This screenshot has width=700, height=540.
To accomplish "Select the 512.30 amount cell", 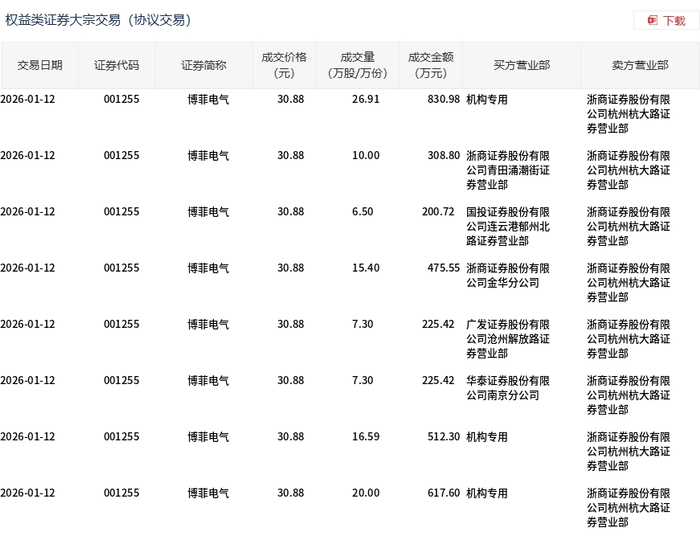I will pyautogui.click(x=443, y=436).
